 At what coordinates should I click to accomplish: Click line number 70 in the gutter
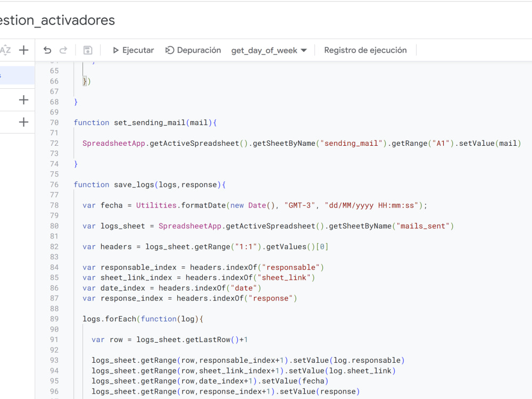[x=54, y=122]
